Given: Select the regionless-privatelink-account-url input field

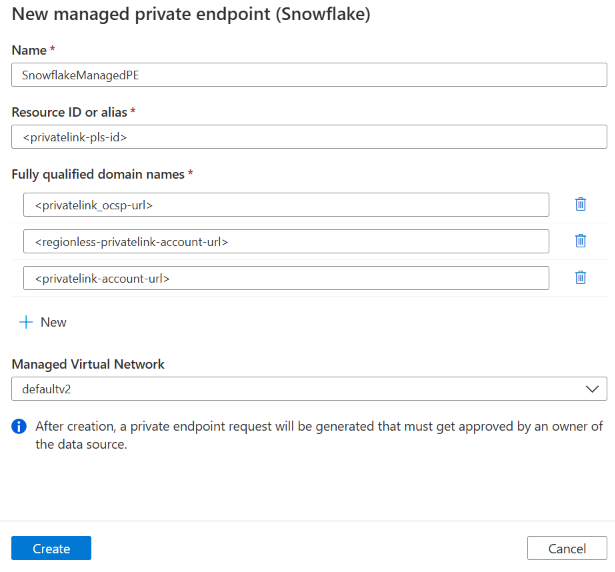Looking at the screenshot, I should (286, 241).
